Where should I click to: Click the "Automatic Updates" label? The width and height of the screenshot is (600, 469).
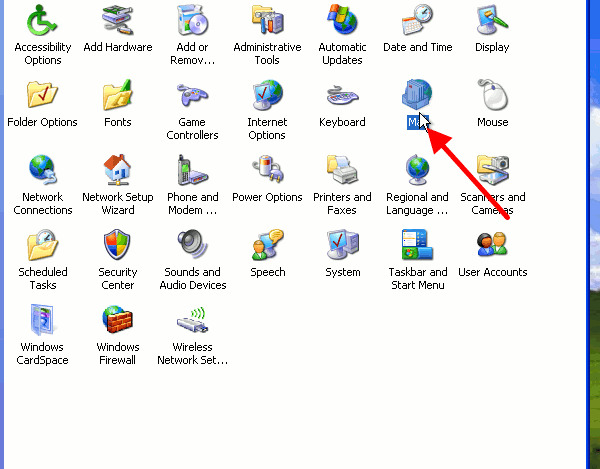342,54
